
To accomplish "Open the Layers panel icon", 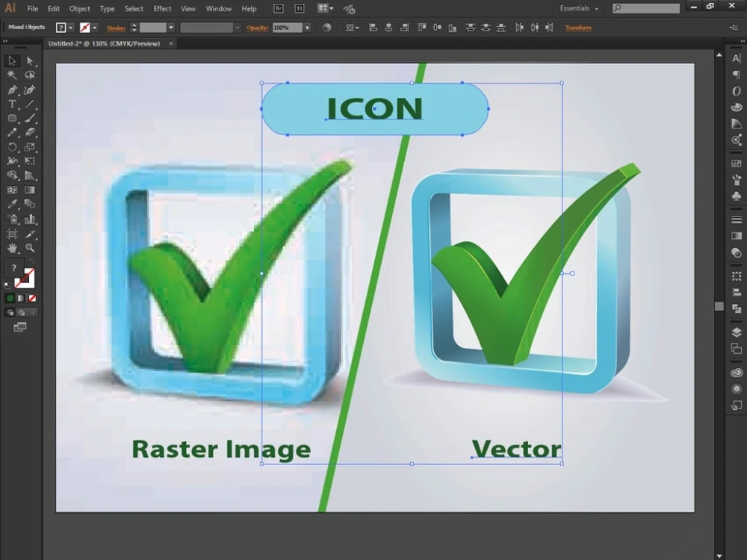I will click(737, 332).
